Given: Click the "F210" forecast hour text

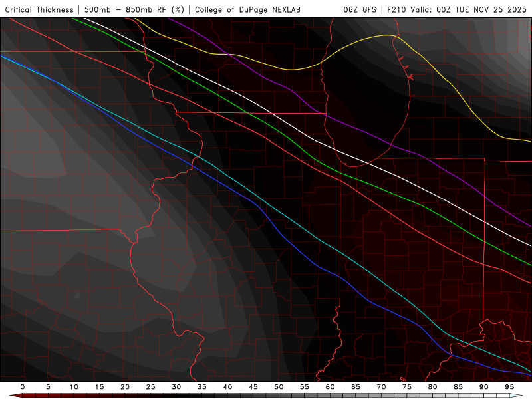Looking at the screenshot, I should point(397,9).
